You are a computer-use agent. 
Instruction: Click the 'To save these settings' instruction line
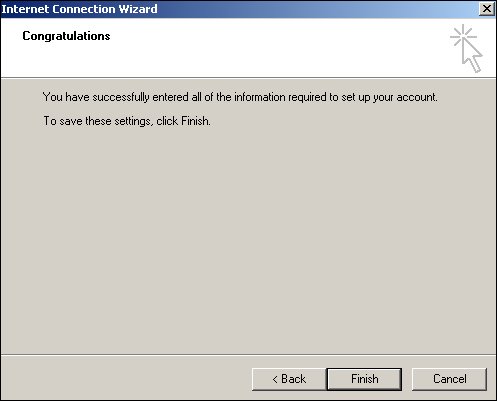pos(127,121)
